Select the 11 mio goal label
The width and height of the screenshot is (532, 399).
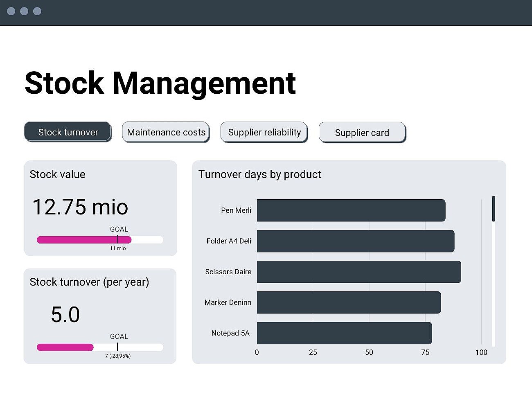(x=117, y=248)
